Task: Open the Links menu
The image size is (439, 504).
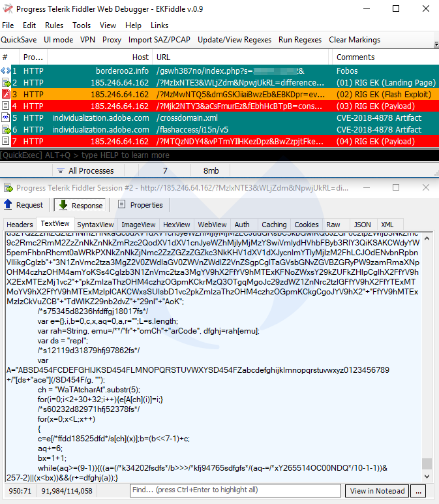Action: (159, 25)
